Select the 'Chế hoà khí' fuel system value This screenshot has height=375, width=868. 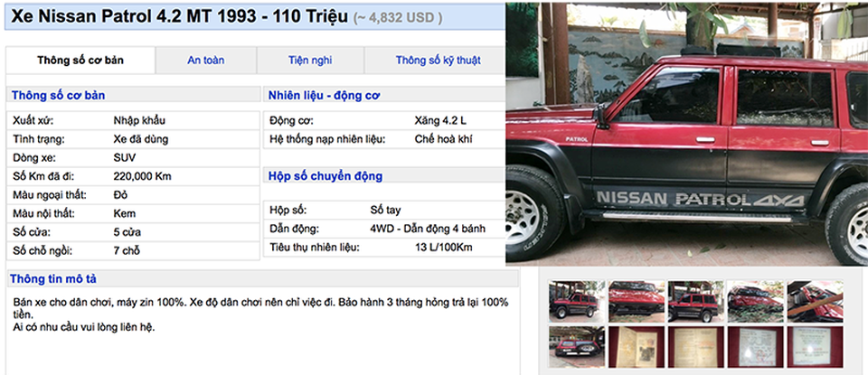[443, 139]
